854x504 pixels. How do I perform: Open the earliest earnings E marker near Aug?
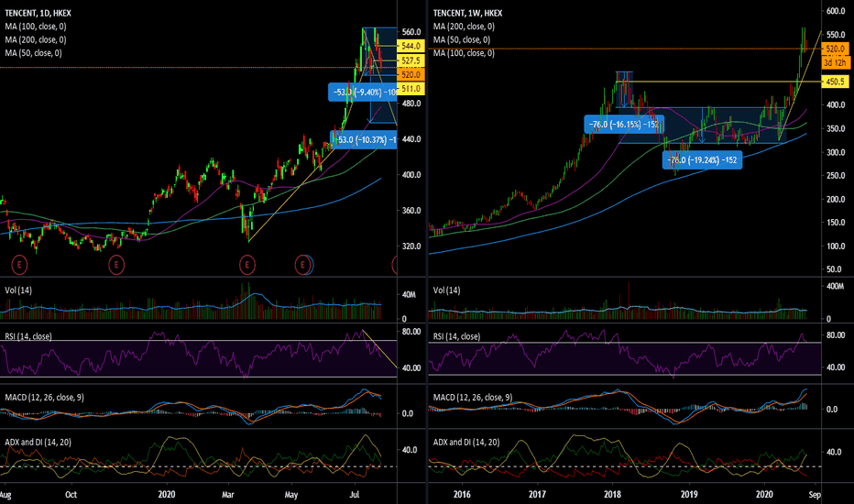pyautogui.click(x=19, y=266)
